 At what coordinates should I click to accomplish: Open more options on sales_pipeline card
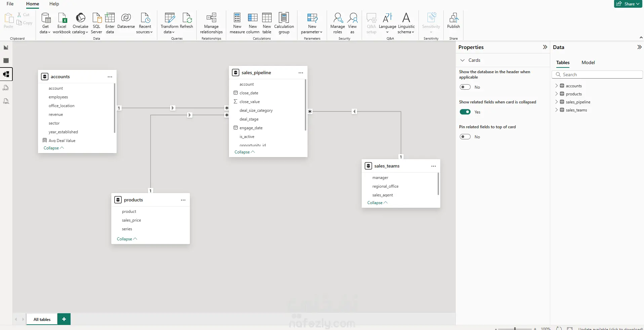pyautogui.click(x=301, y=73)
